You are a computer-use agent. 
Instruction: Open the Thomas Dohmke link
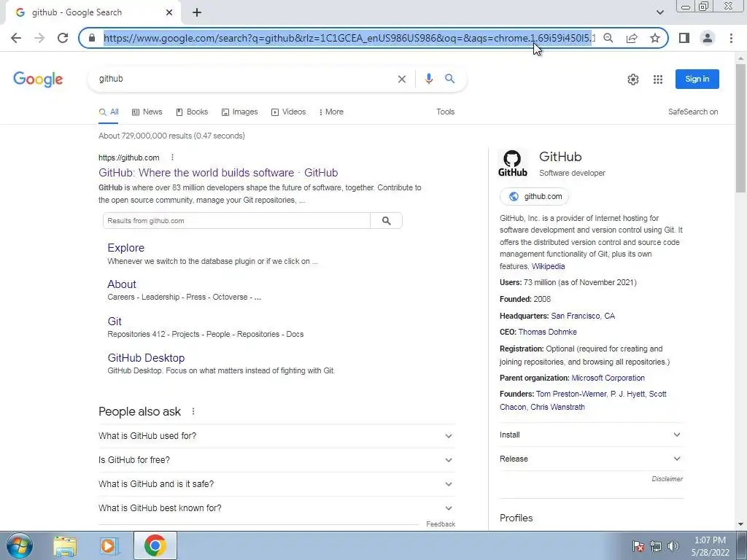547,332
